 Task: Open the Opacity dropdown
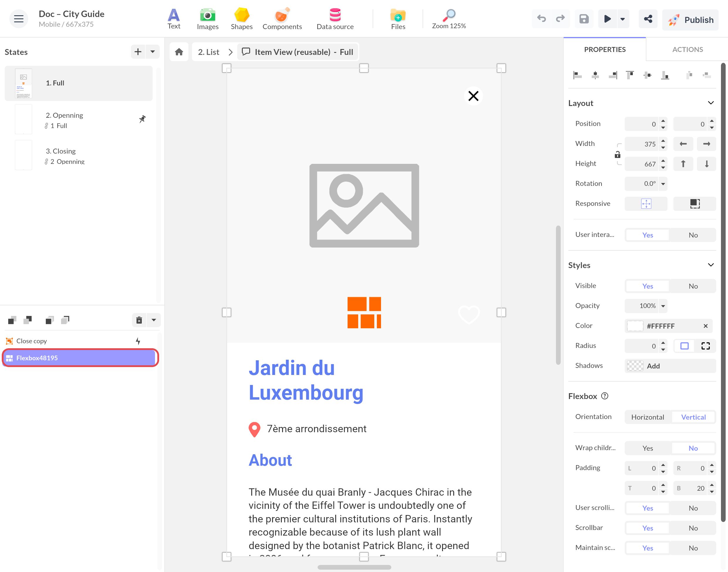click(x=663, y=306)
